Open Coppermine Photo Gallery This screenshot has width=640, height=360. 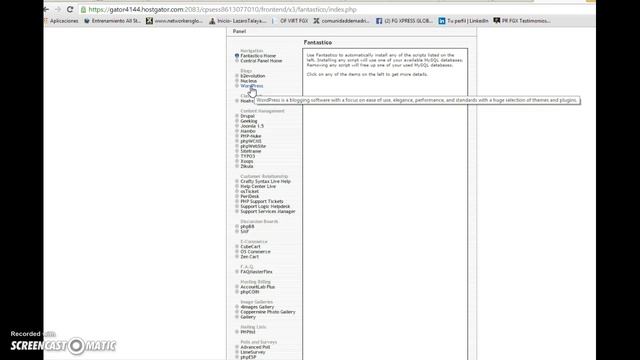pos(268,312)
